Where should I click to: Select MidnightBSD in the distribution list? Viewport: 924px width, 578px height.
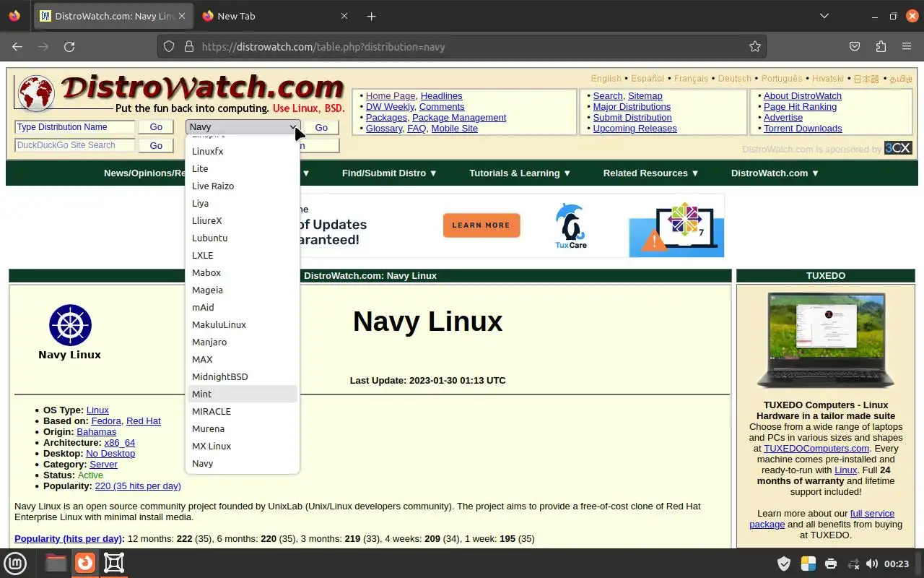tap(243, 376)
